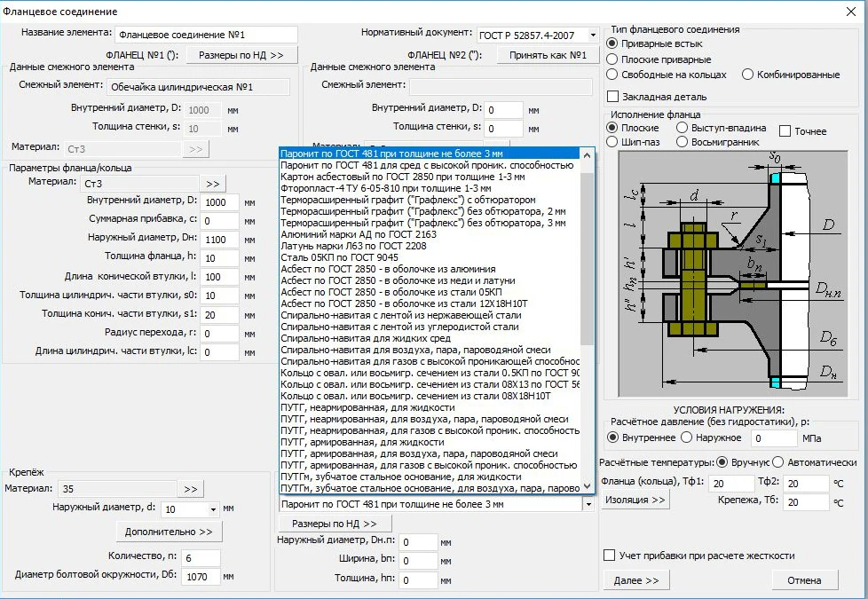This screenshot has height=599, width=868.
Task: Close the flange connection dialog window
Action: click(849, 11)
